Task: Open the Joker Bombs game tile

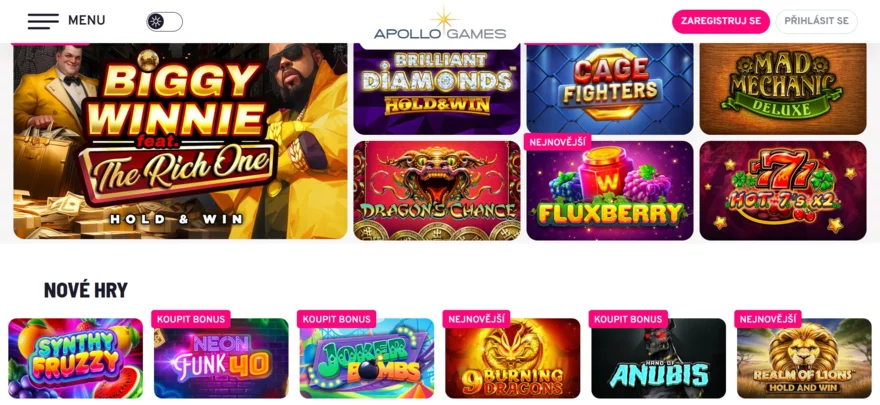Action: (x=367, y=358)
